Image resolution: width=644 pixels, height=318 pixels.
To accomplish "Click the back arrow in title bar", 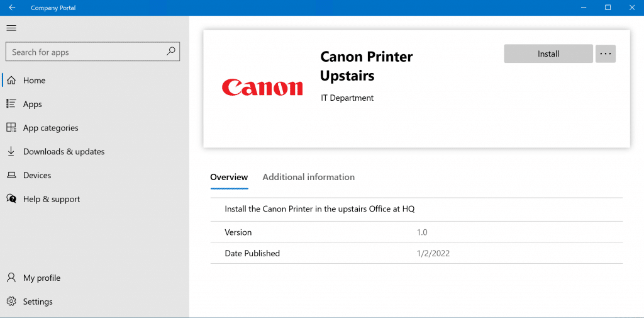I will tap(12, 8).
